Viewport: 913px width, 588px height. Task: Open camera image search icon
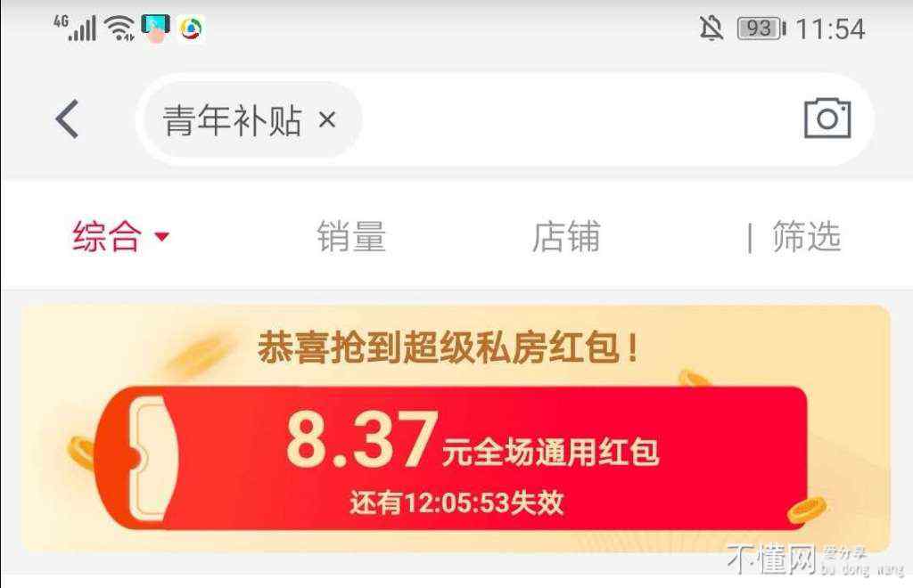point(827,118)
